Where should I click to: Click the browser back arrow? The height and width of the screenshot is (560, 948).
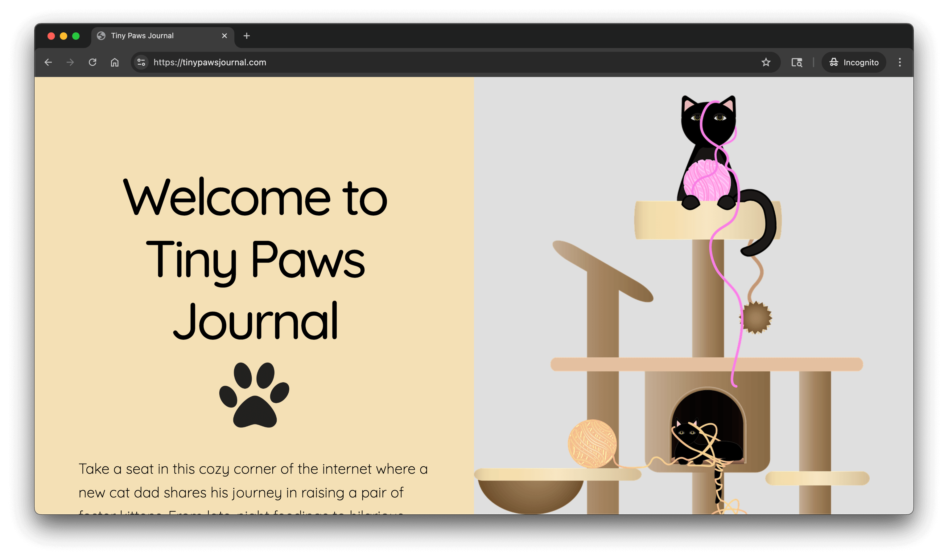[x=48, y=62]
